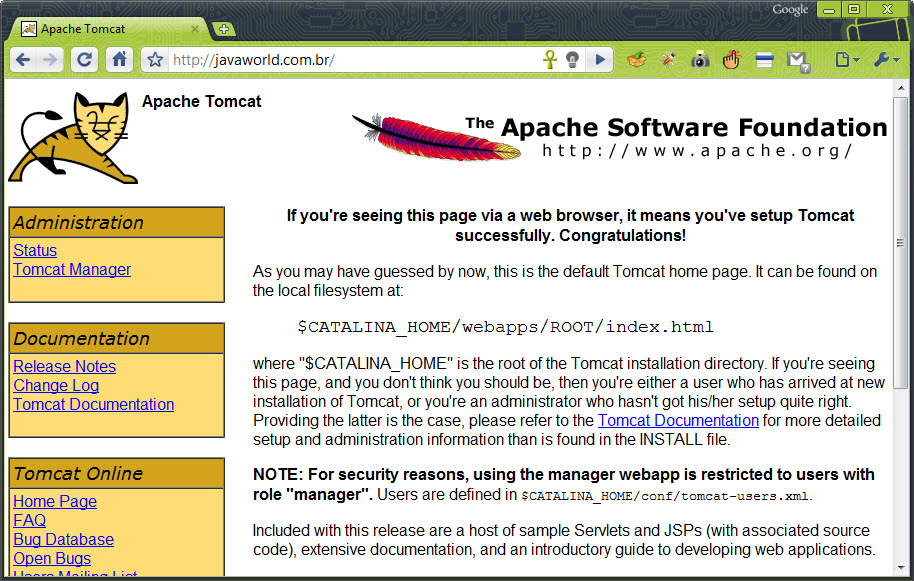Viewport: 914px width, 581px height.
Task: Click the Apache Software Foundation feather banner
Action: [x=619, y=137]
